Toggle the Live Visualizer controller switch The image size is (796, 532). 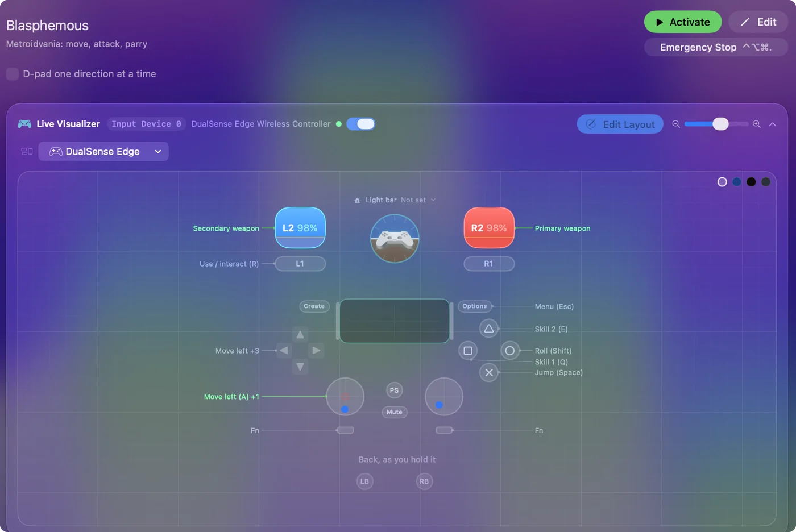pos(360,124)
